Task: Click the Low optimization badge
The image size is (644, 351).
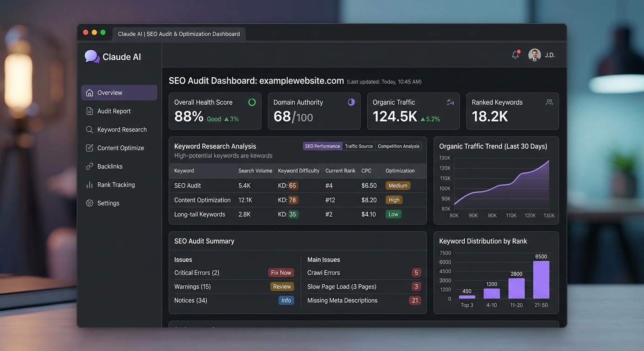Action: point(393,214)
